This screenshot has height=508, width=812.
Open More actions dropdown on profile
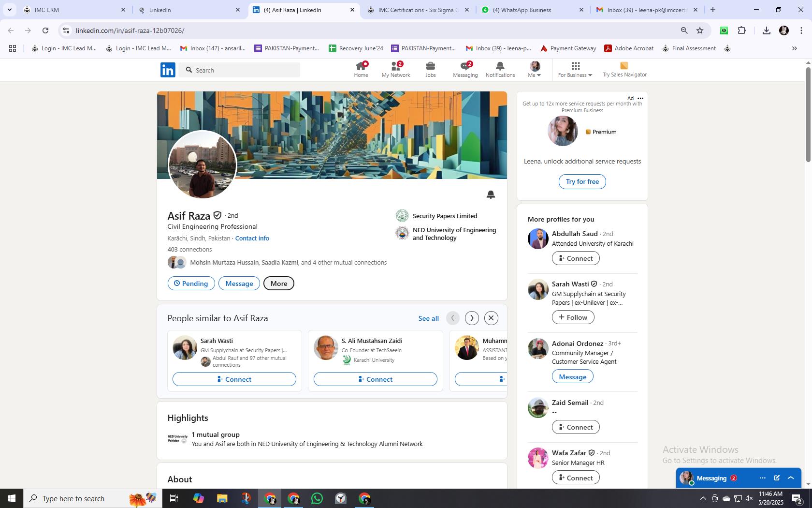279,284
